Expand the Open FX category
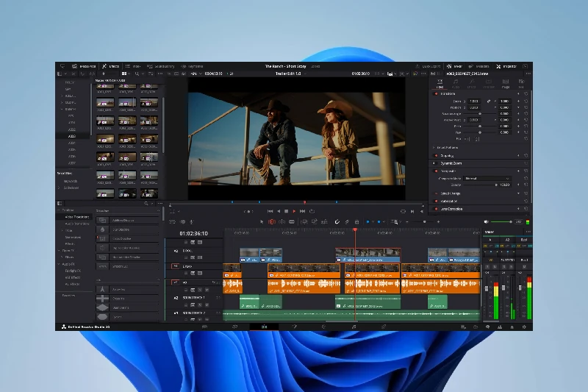588x392 pixels. (59, 251)
